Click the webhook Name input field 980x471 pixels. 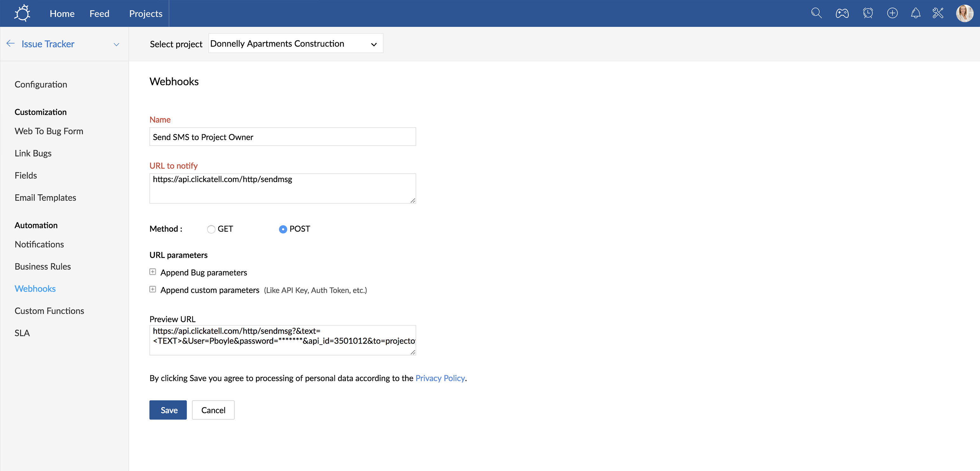pos(282,137)
